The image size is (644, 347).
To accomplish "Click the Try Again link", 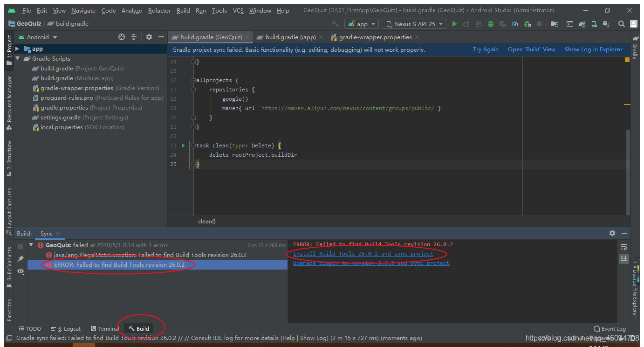I will click(x=486, y=49).
